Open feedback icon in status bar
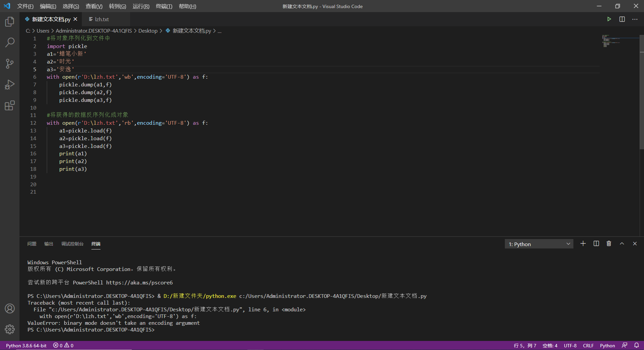Screen dimensions: 644x350 point(625,345)
